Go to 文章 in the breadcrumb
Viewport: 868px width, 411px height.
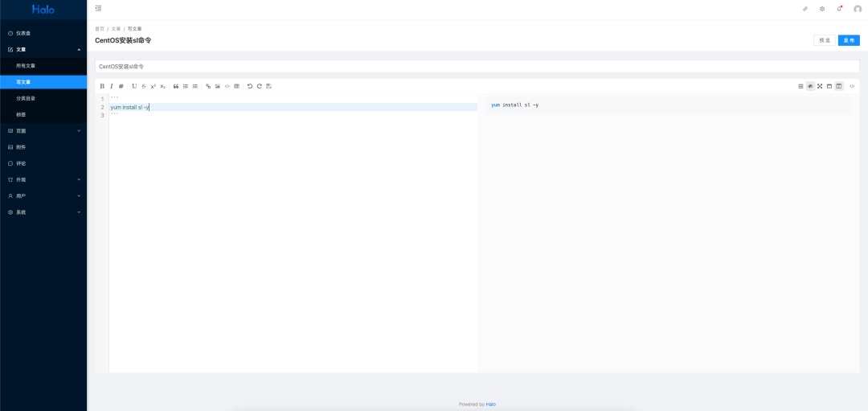pos(116,29)
